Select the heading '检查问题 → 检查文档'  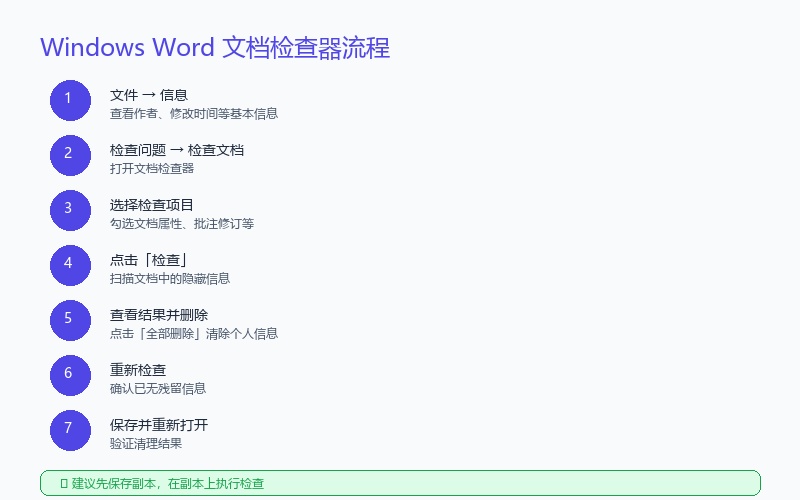177,151
